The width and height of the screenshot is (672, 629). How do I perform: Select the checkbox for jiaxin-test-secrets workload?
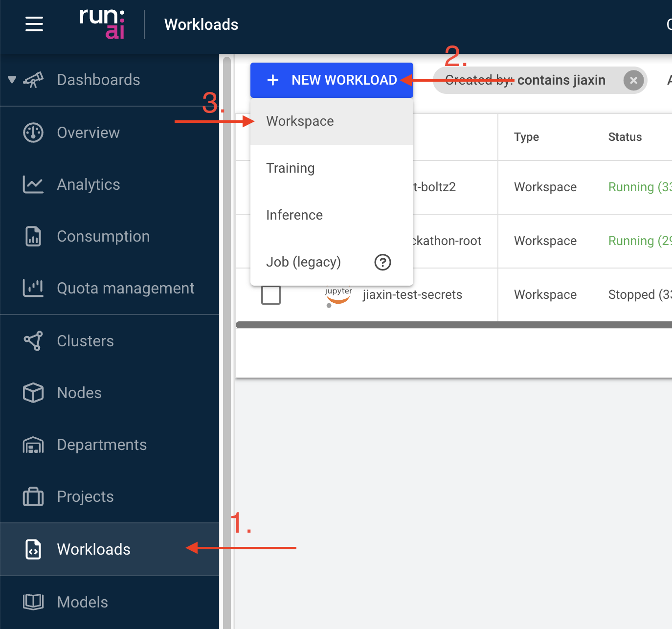tap(271, 295)
